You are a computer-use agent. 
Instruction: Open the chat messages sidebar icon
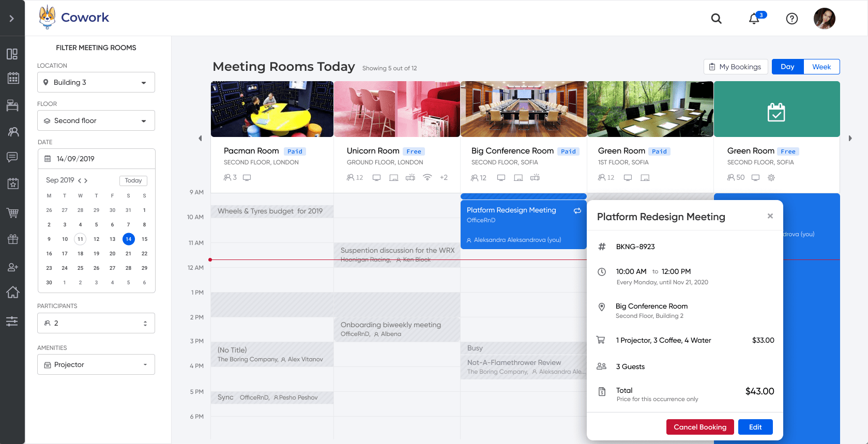pos(12,157)
